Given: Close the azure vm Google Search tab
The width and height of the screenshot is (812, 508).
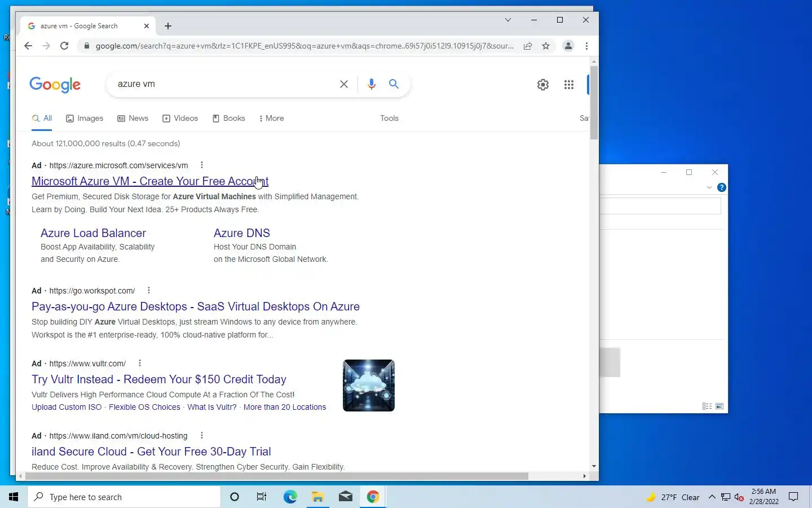Looking at the screenshot, I should pyautogui.click(x=147, y=26).
